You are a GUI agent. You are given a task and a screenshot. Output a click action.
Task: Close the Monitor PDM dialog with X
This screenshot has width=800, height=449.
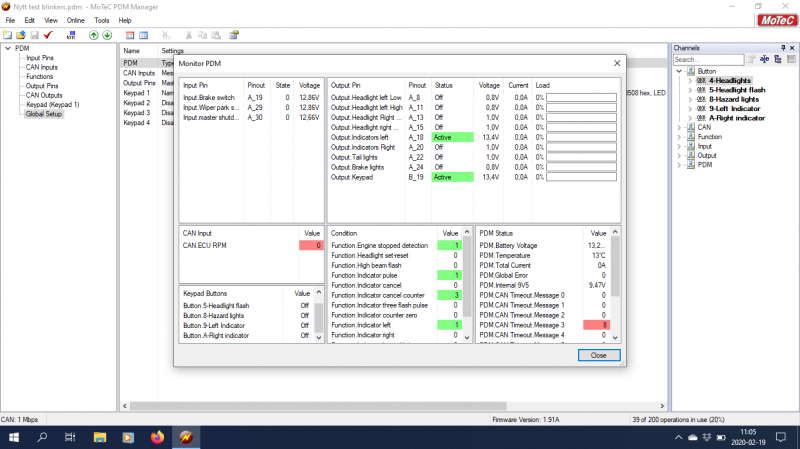(617, 63)
